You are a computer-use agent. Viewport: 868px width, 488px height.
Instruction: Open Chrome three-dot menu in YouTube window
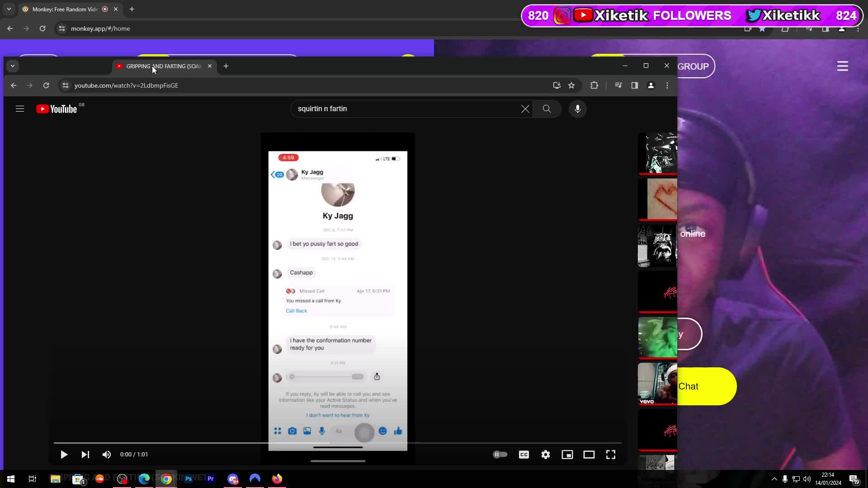(667, 85)
